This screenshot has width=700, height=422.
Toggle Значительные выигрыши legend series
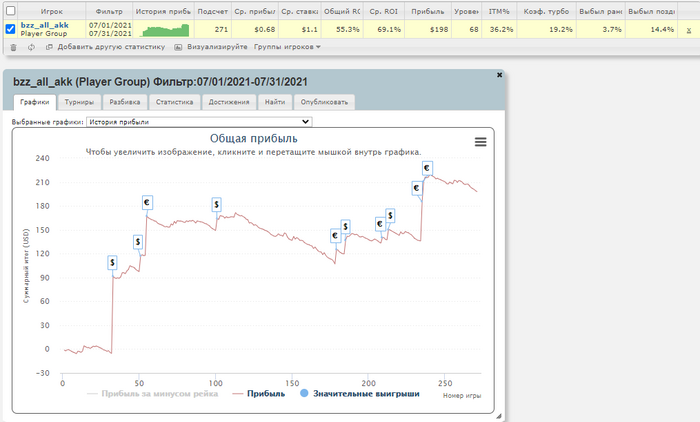coord(360,393)
